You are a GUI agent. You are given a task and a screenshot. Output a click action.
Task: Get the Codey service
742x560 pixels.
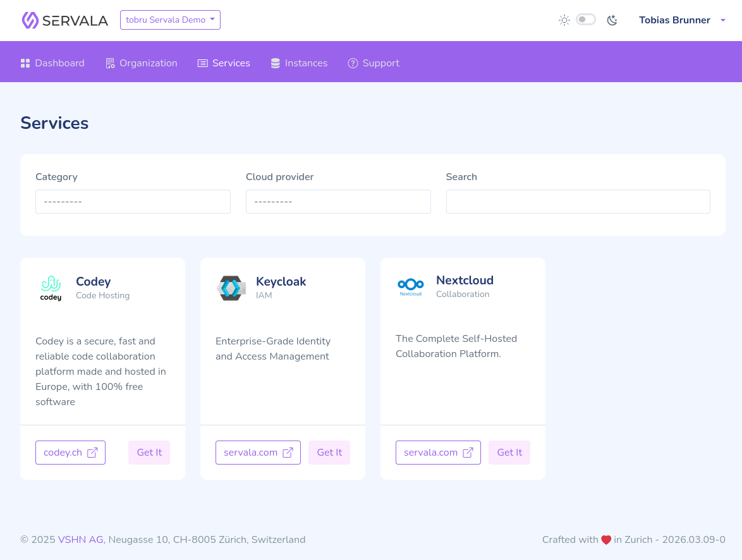(x=149, y=453)
